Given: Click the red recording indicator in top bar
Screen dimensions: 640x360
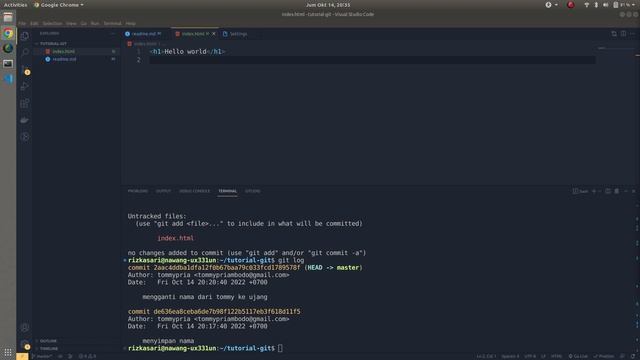Looking at the screenshot, I should tap(571, 5).
